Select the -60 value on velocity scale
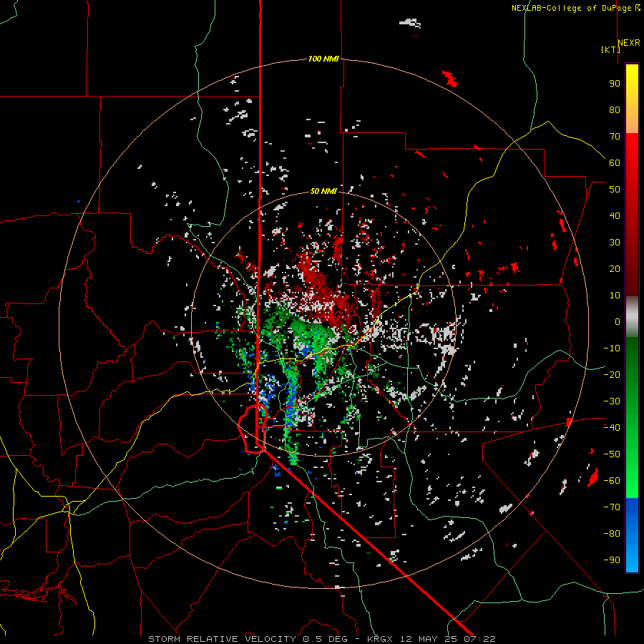The height and width of the screenshot is (644, 644). [x=612, y=481]
